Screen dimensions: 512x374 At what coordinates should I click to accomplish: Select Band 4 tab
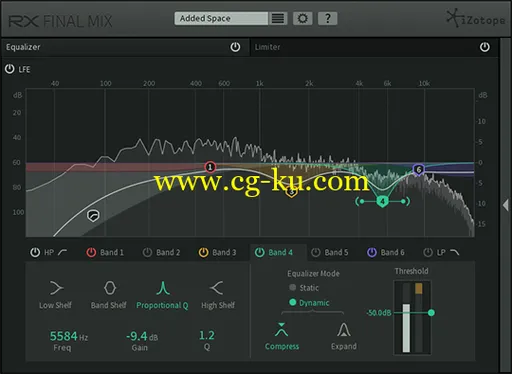(x=280, y=253)
